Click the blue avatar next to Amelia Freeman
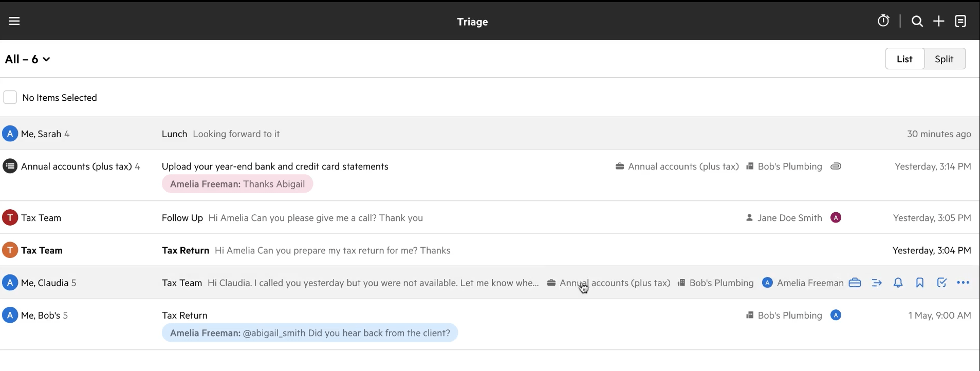The image size is (980, 371). point(767,283)
